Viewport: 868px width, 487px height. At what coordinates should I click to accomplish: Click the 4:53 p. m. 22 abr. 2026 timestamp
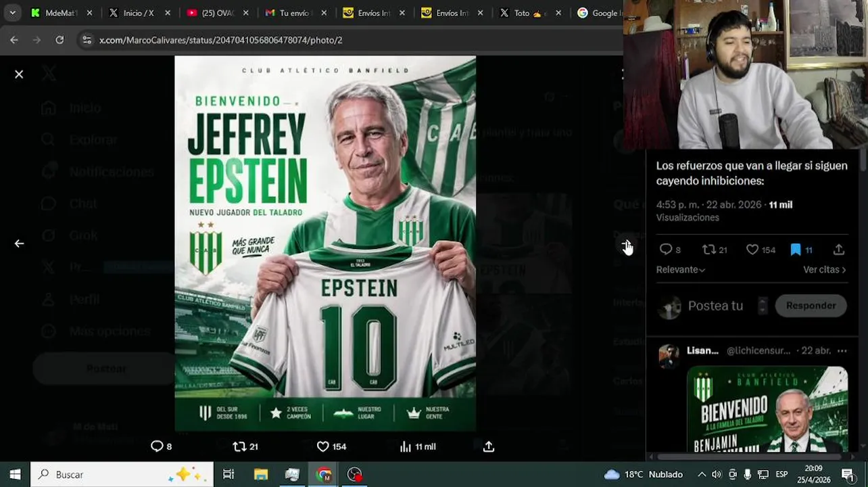(x=710, y=204)
